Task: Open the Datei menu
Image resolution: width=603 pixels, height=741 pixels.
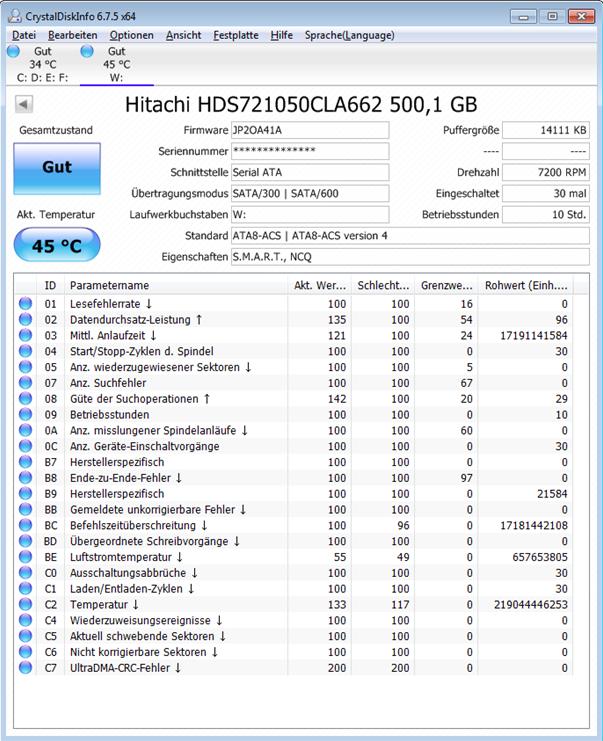Action: [x=24, y=35]
